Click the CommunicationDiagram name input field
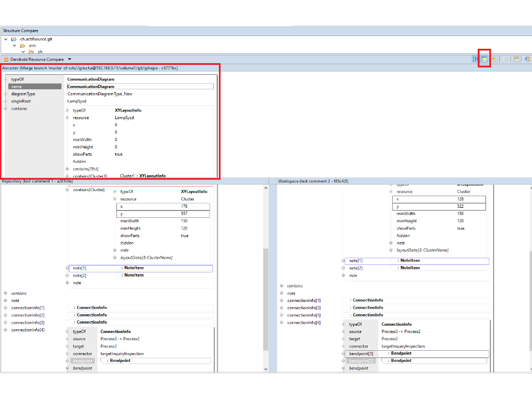Screen dimensions: 532x399 140,86
